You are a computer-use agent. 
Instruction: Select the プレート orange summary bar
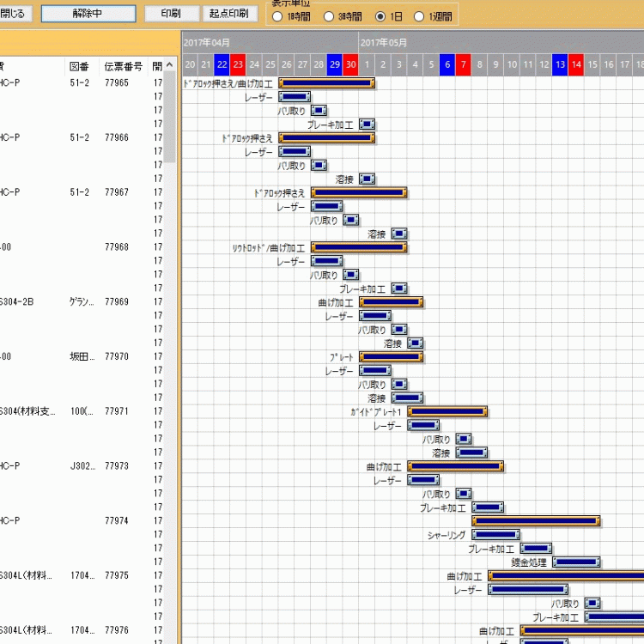pyautogui.click(x=391, y=357)
